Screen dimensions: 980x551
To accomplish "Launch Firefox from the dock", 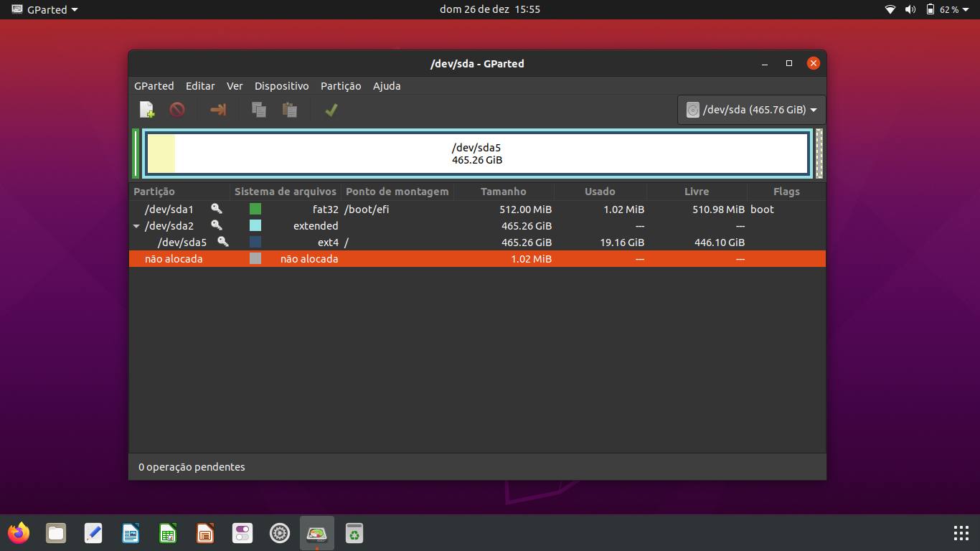I will click(19, 533).
